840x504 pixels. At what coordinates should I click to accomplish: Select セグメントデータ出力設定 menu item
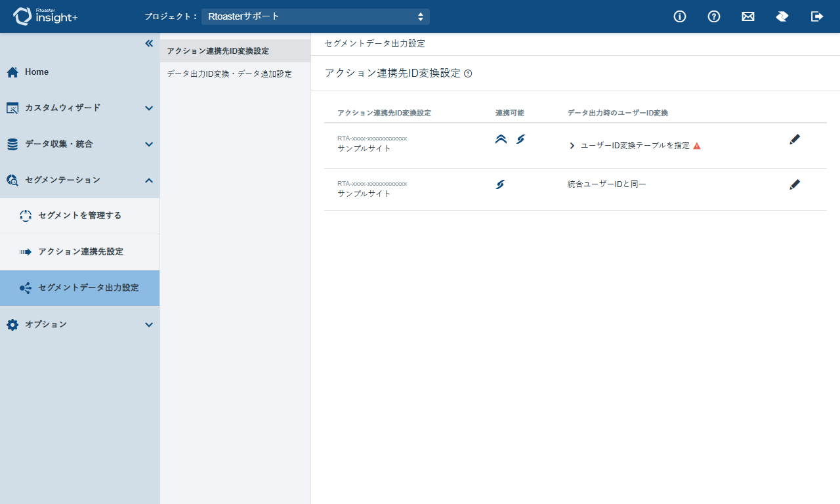click(x=79, y=288)
